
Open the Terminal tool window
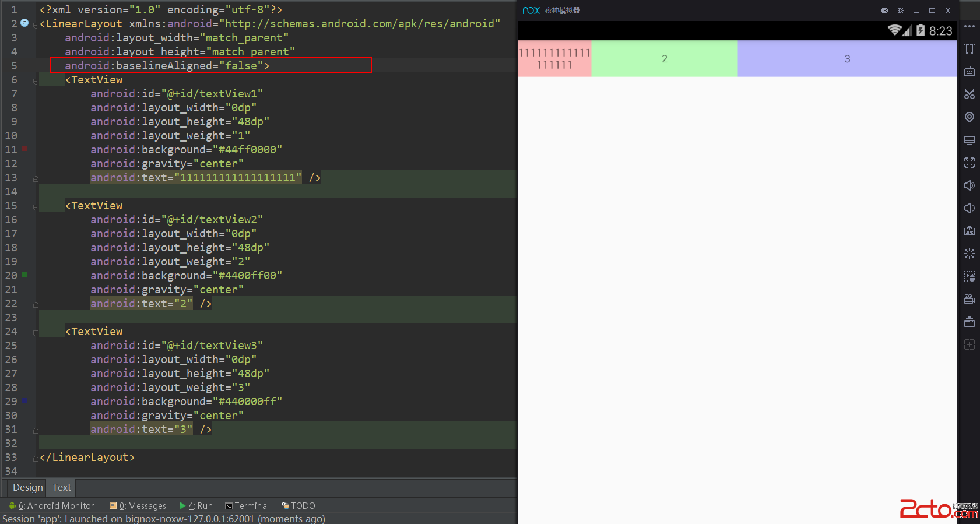(247, 506)
